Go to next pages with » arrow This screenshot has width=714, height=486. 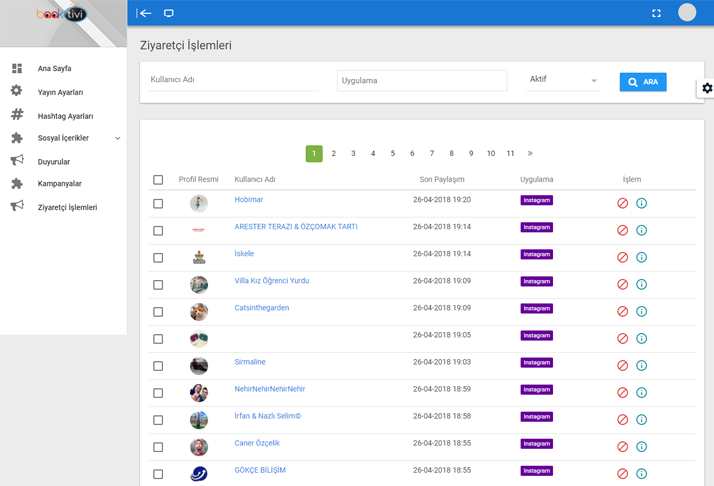(x=530, y=154)
